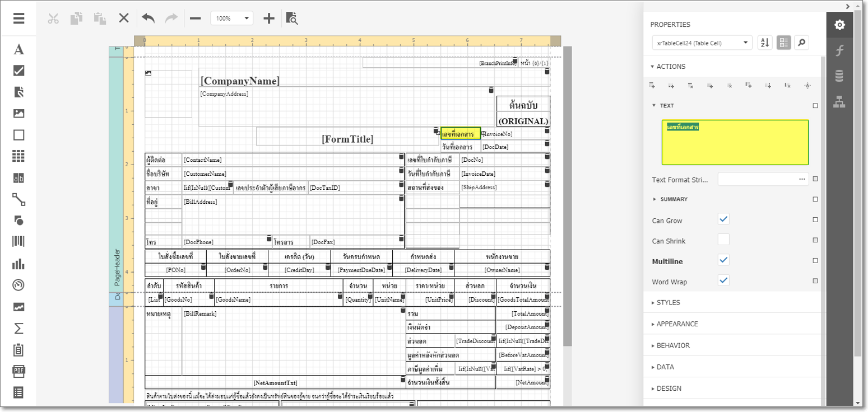Screen dimensions: 868x412
Task: Click the property marker square beside Word Wrap
Action: point(815,281)
